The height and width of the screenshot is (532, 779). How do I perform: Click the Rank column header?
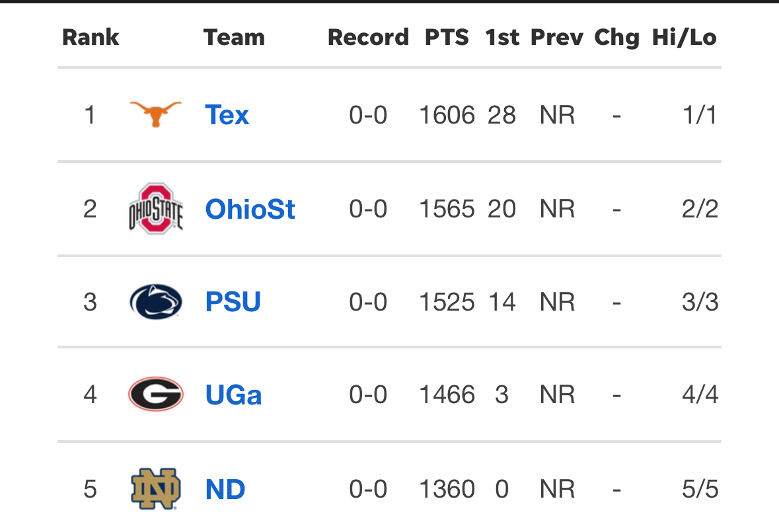[x=91, y=37]
